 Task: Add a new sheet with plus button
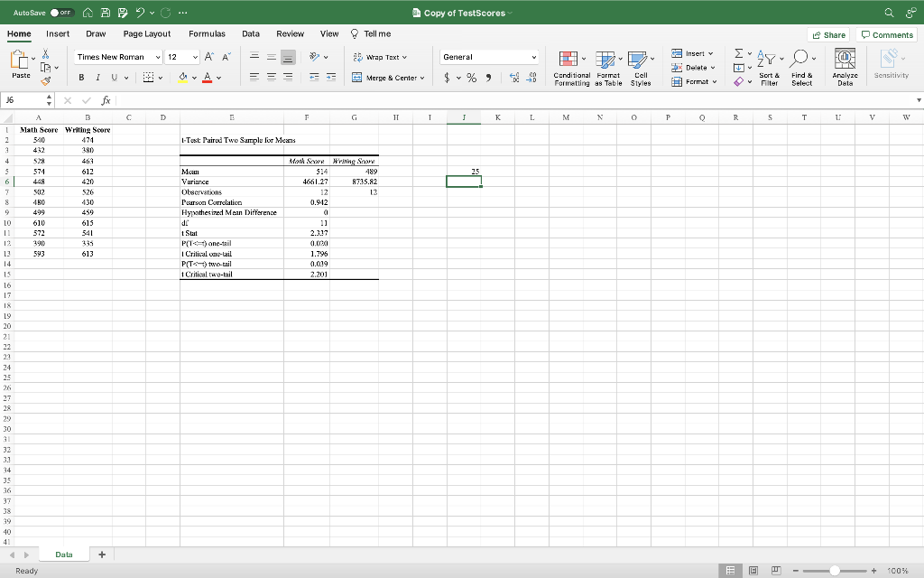click(x=102, y=555)
